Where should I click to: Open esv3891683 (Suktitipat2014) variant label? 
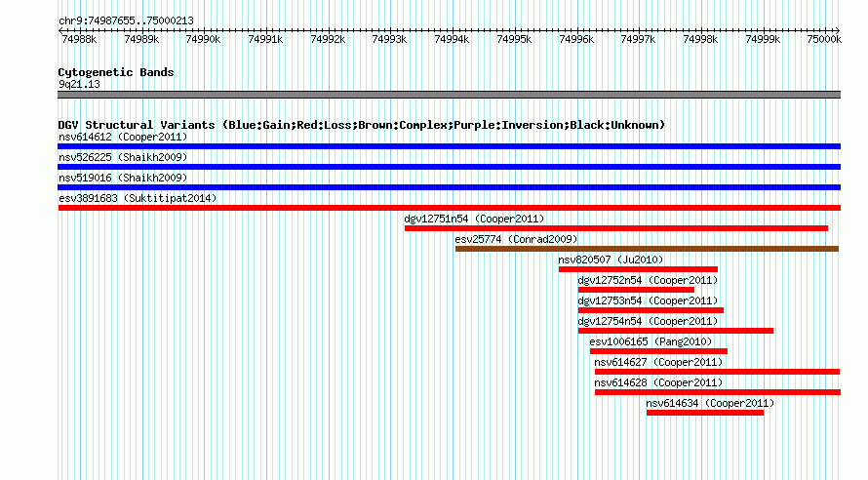tap(138, 198)
